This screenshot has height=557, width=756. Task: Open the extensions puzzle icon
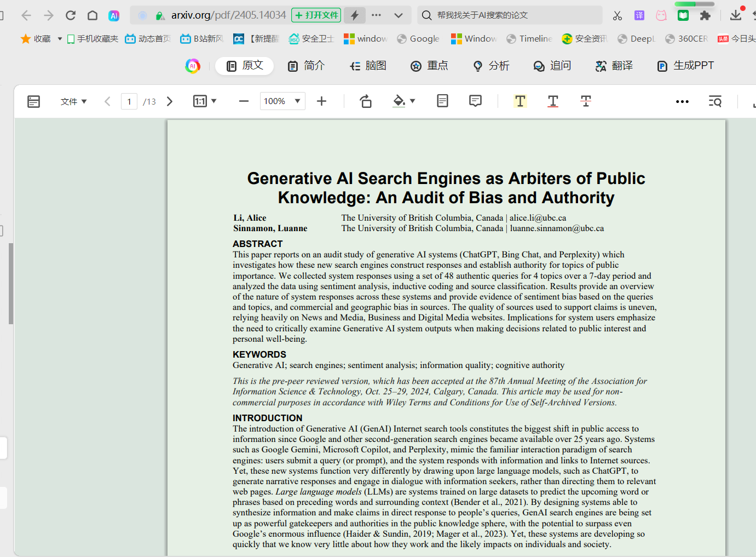[x=705, y=15]
